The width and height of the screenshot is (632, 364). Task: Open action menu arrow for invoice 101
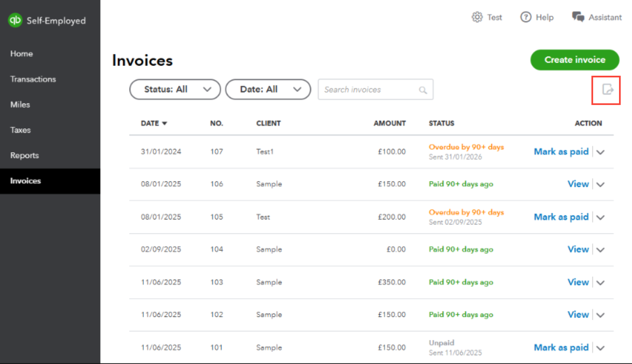[x=600, y=348]
